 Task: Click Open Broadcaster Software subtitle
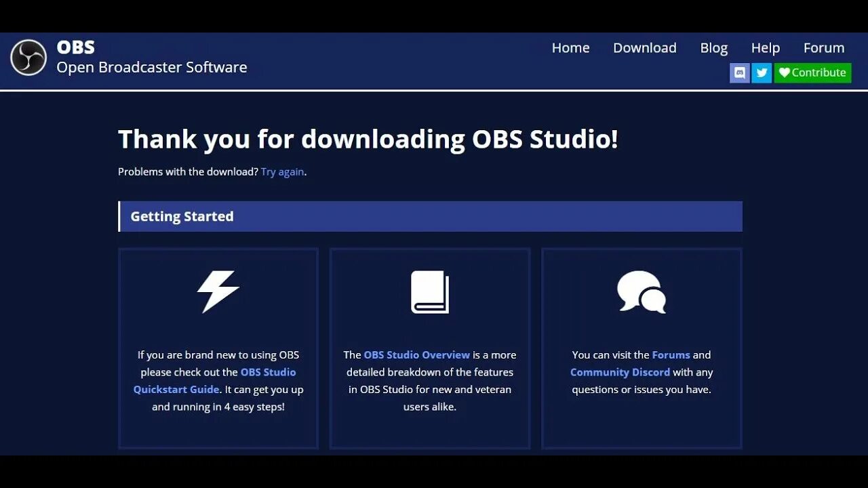[152, 67]
